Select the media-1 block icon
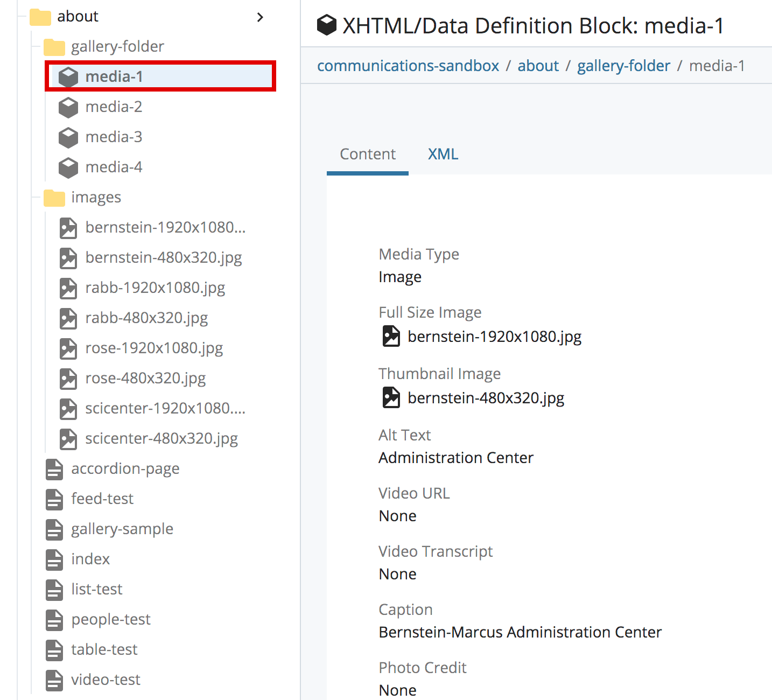 68,77
